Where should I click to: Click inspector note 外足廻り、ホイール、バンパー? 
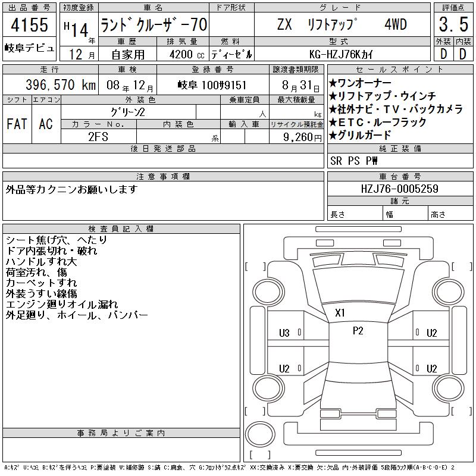click(x=77, y=315)
